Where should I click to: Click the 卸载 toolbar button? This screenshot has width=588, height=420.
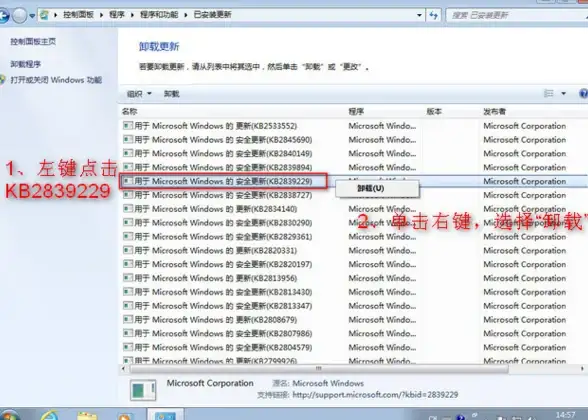[172, 94]
